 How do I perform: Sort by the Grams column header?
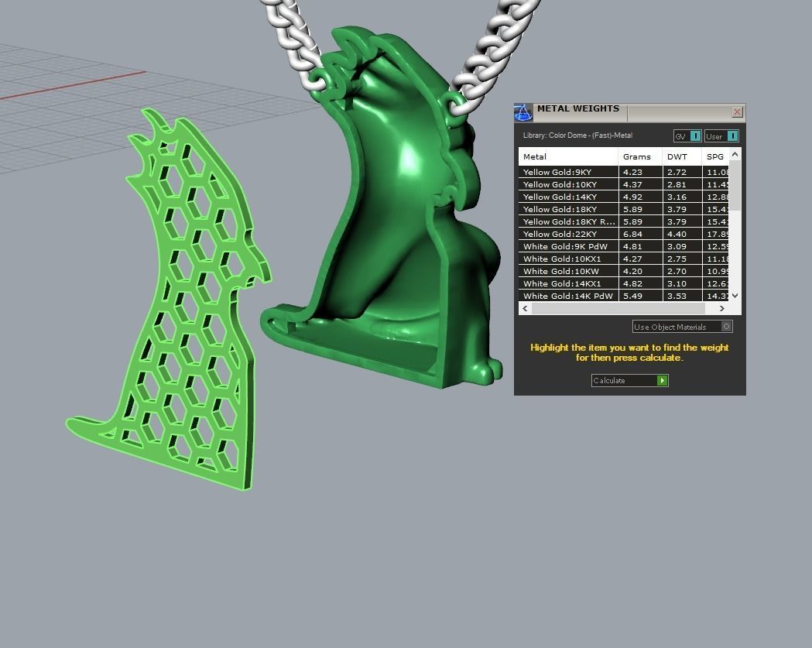coord(640,156)
